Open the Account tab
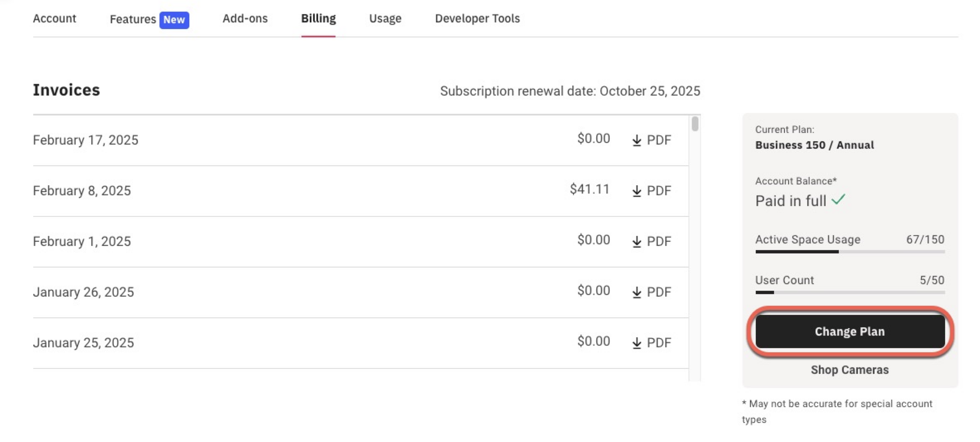The image size is (980, 442). pos(54,18)
